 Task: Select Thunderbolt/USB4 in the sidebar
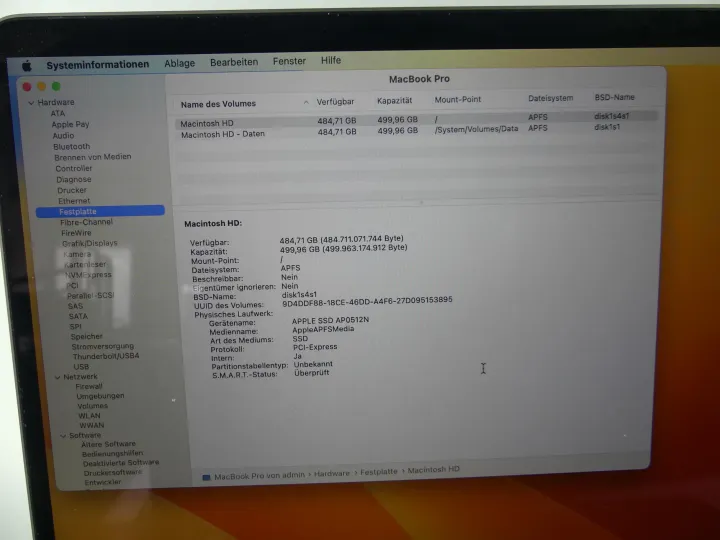(x=106, y=356)
